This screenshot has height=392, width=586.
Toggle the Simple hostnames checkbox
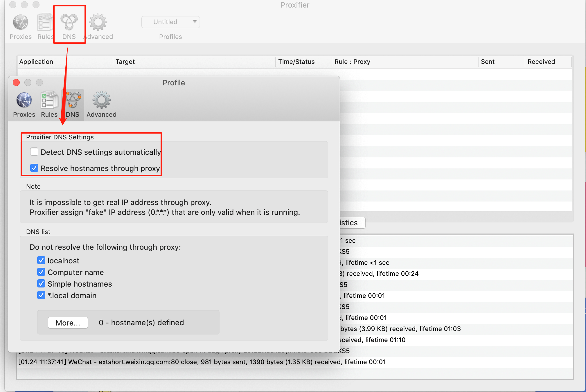pos(41,284)
